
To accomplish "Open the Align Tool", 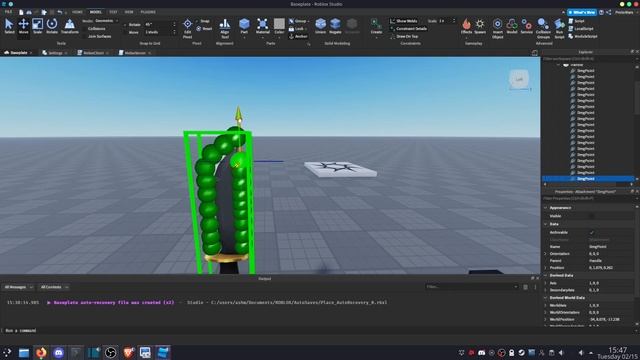I will (224, 28).
